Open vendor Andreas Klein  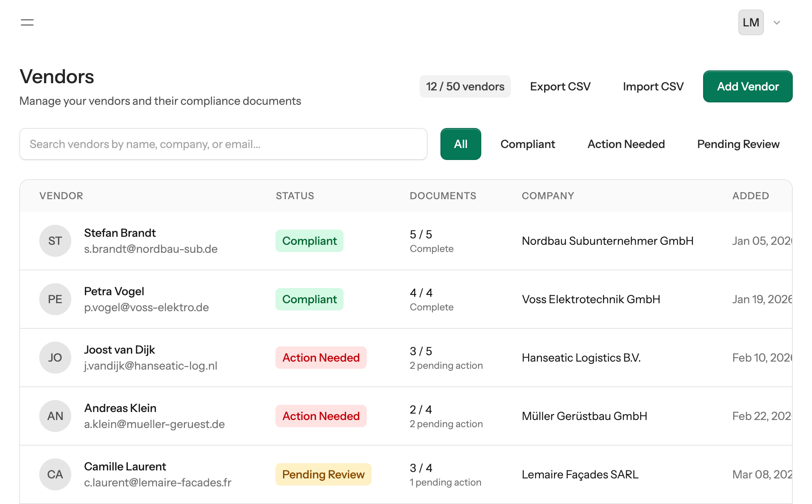[x=120, y=408]
